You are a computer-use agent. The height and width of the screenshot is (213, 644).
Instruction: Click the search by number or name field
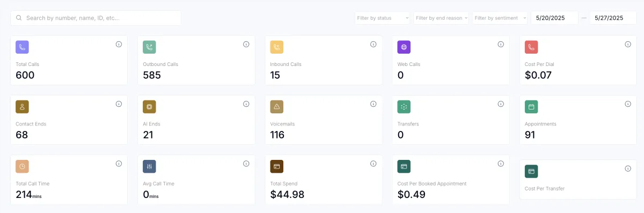[96, 18]
